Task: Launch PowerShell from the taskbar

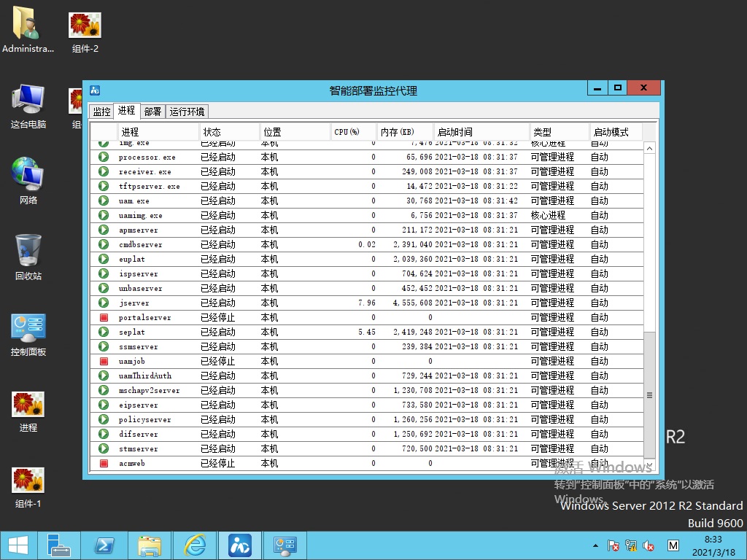Action: [104, 545]
